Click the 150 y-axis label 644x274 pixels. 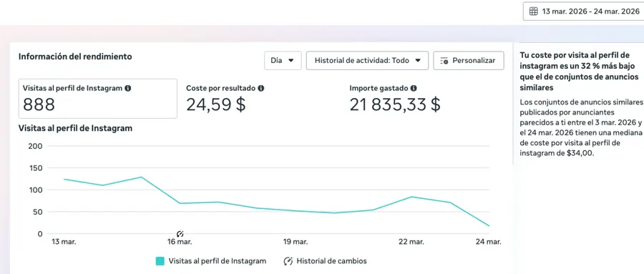(35, 167)
